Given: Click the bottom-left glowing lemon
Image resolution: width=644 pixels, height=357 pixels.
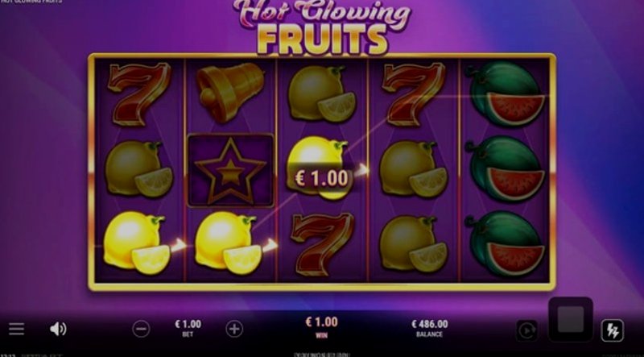Looking at the screenshot, I should point(138,243).
